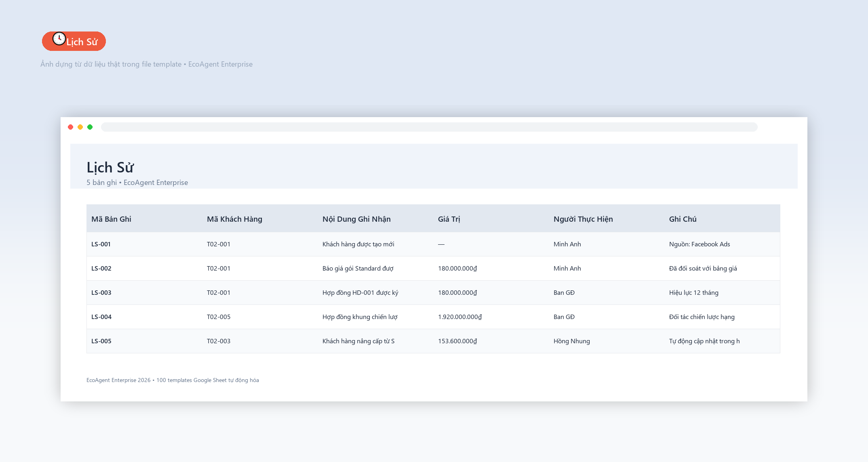Click the yellow window minimize dot
This screenshot has height=462, width=868.
pos(80,127)
